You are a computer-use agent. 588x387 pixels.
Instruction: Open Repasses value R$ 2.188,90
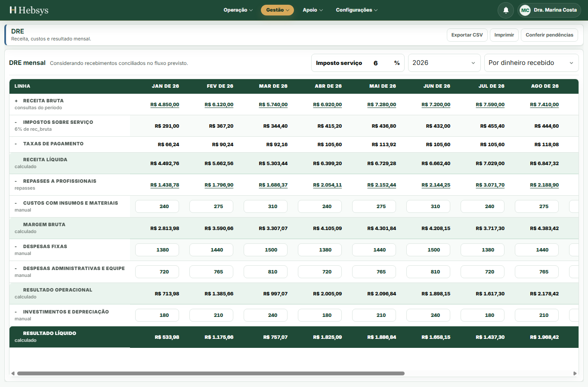click(x=544, y=185)
